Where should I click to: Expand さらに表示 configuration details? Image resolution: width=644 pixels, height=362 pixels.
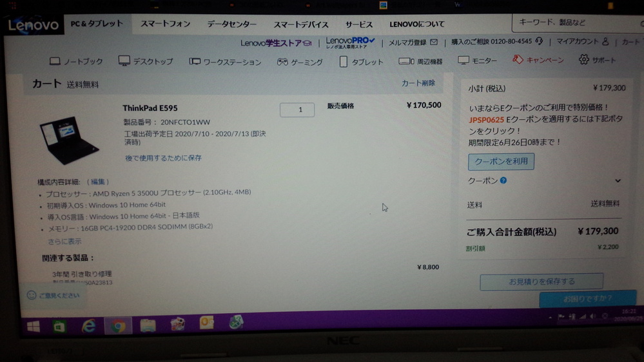tap(64, 242)
